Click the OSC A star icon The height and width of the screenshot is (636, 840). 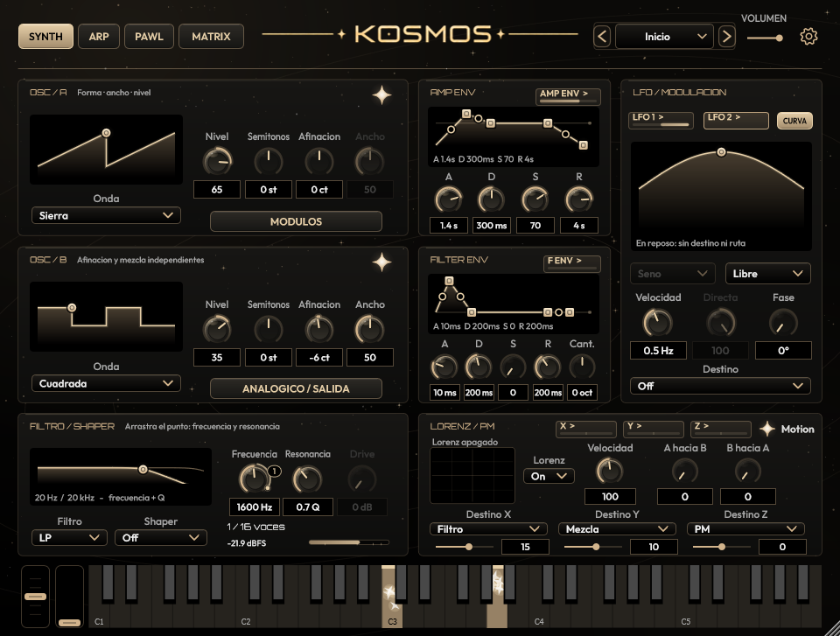point(382,95)
